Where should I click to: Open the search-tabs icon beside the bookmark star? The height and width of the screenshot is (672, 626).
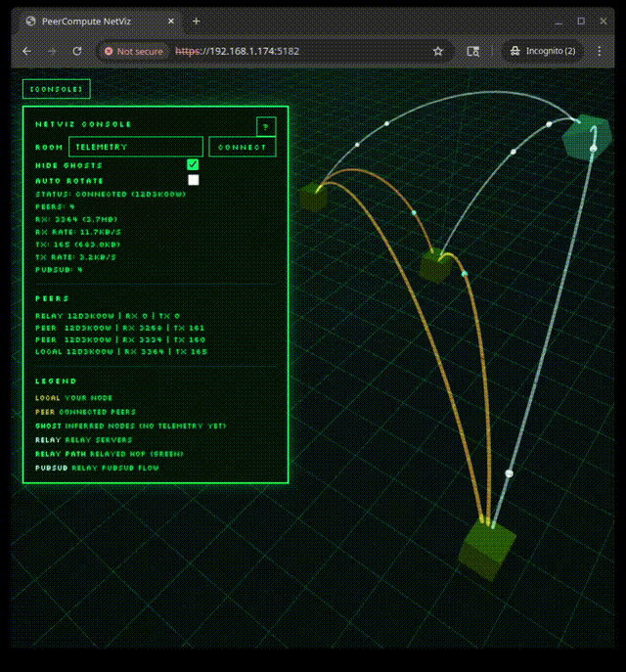pos(473,52)
